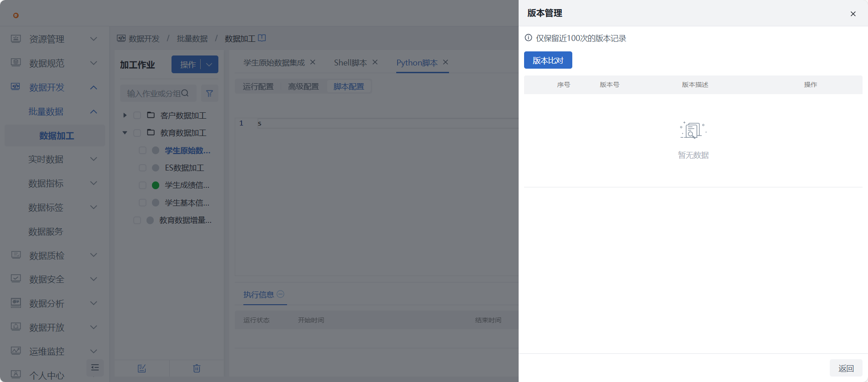Click the 版本号 column header
This screenshot has width=868, height=382.
pyautogui.click(x=610, y=85)
